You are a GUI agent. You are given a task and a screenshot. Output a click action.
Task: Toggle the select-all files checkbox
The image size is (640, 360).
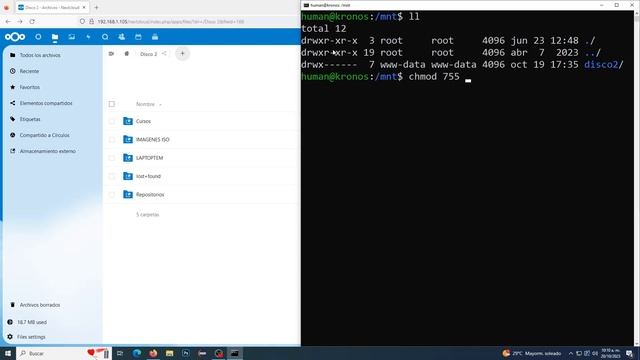(x=112, y=104)
